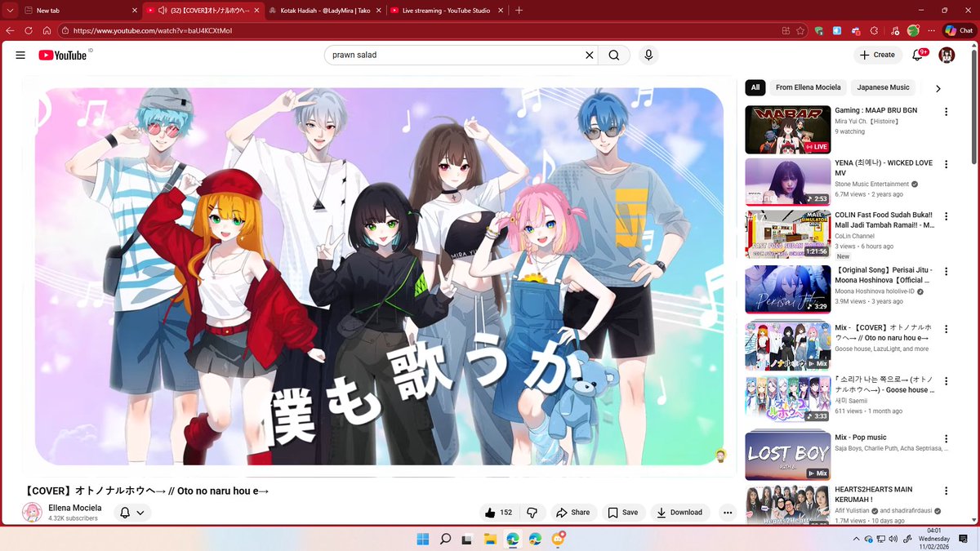980x551 pixels.
Task: Dislike the video with thumbs-down
Action: [x=532, y=513]
